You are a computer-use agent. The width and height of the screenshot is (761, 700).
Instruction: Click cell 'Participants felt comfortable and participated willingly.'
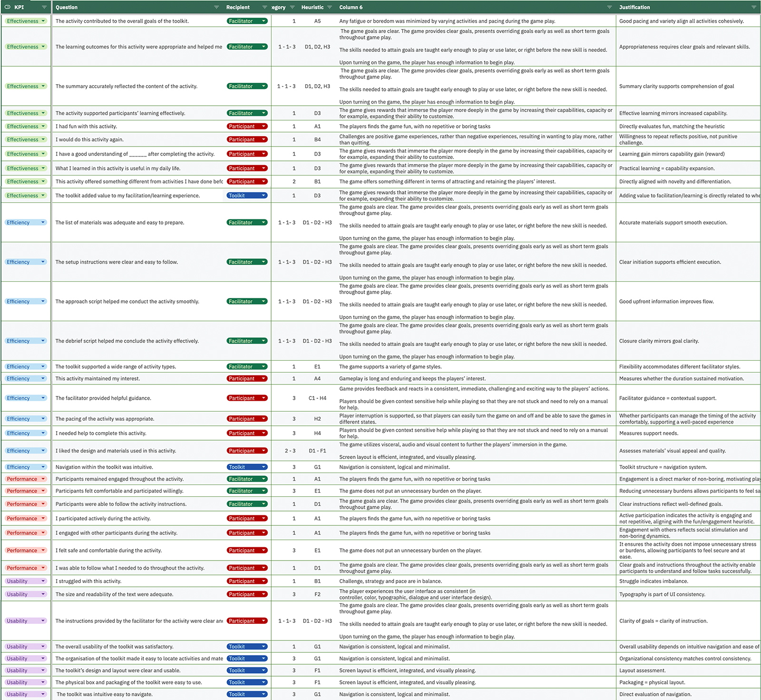(119, 491)
